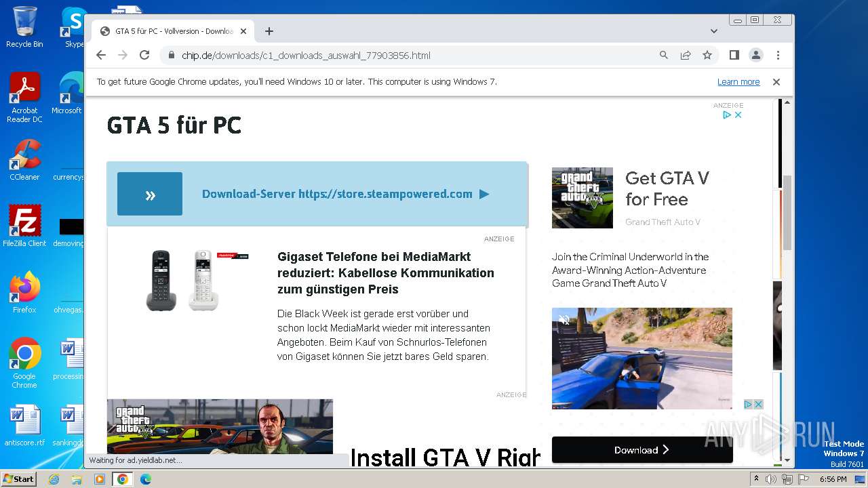Screen dimensions: 868x488
Task: Unmute the GTA video ad
Action: tap(564, 320)
